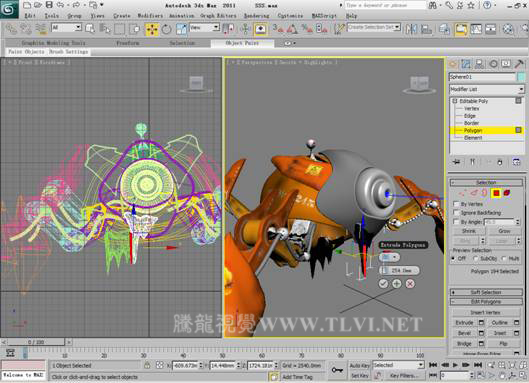
Task: Click the Grow selection button
Action: point(504,231)
